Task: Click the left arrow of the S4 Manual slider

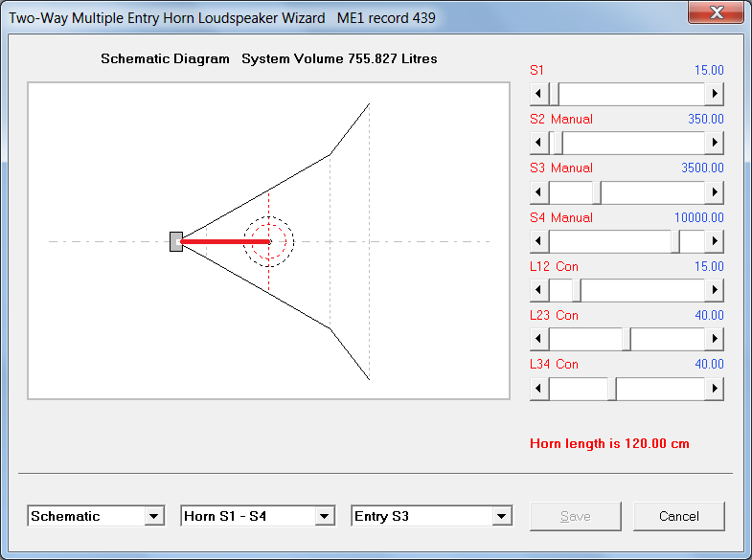Action: click(539, 241)
